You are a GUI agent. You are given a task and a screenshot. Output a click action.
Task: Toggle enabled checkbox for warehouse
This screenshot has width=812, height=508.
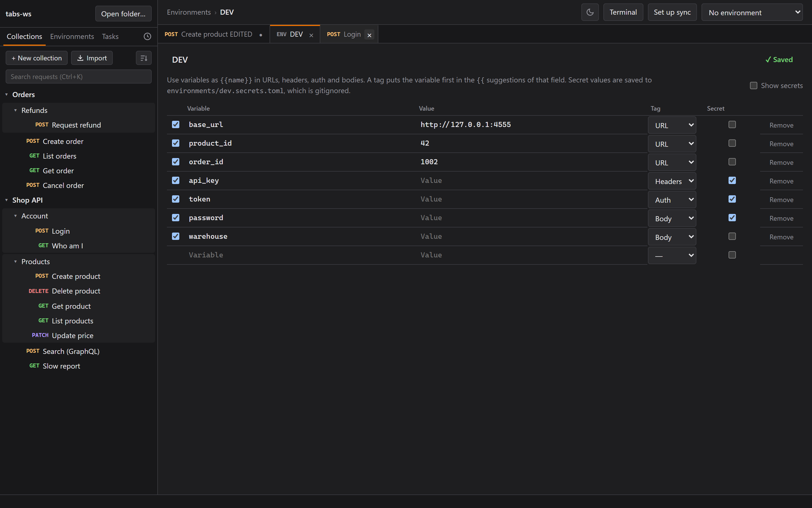(x=175, y=236)
